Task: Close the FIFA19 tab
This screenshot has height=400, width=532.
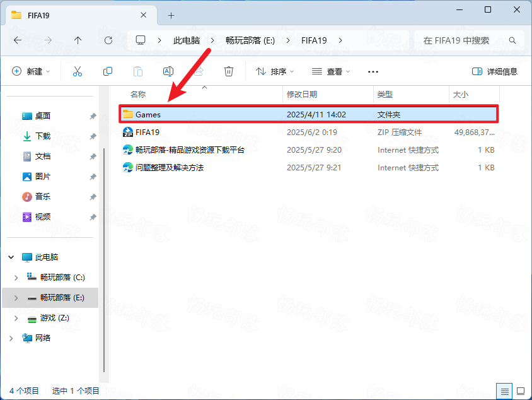Action: [144, 15]
